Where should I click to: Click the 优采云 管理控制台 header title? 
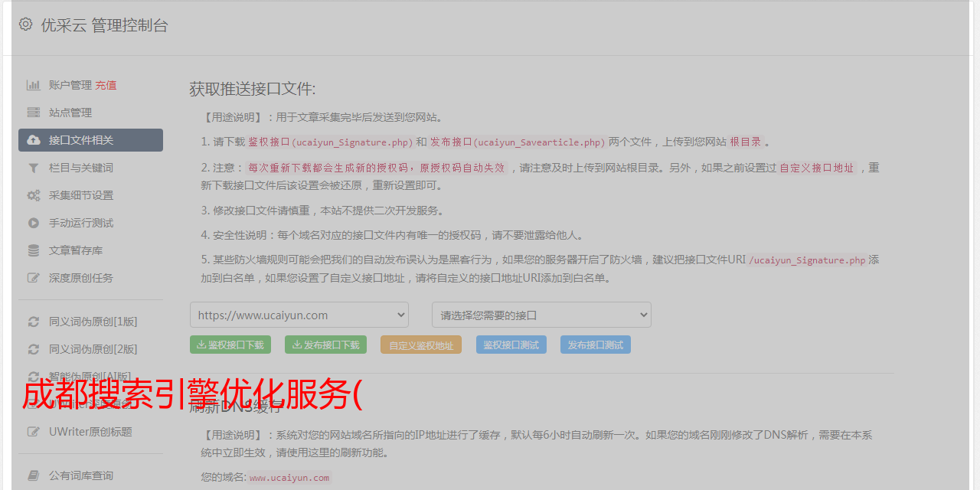[104, 25]
